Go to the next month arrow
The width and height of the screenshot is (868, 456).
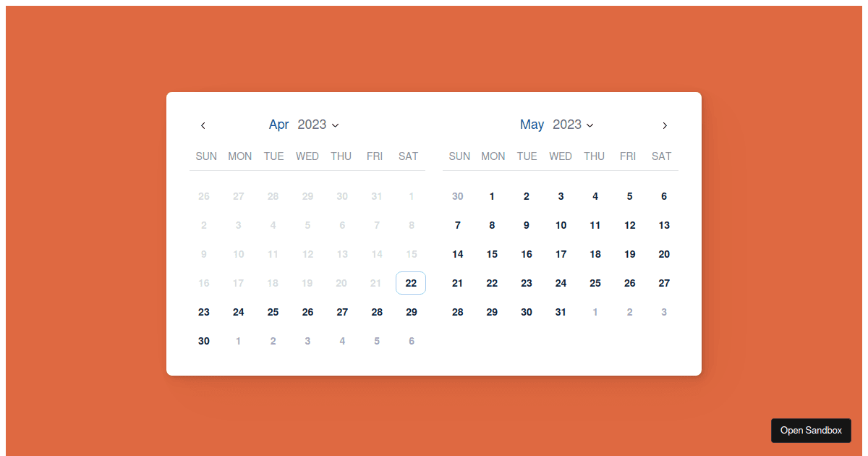point(665,125)
